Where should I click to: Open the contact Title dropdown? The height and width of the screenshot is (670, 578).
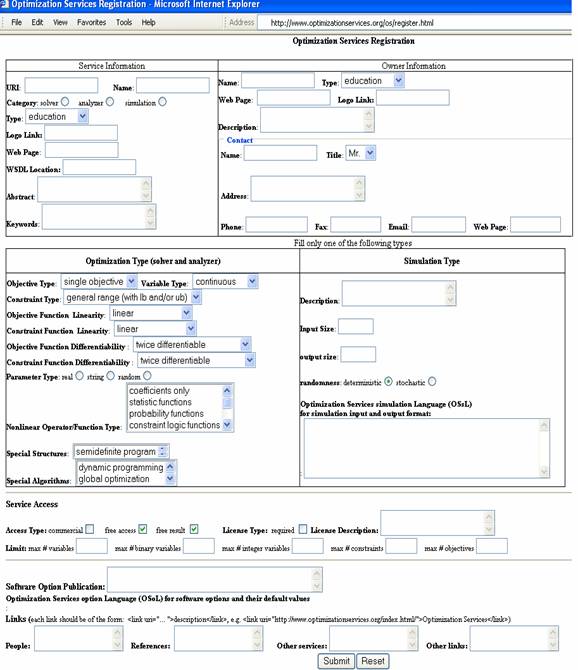361,153
